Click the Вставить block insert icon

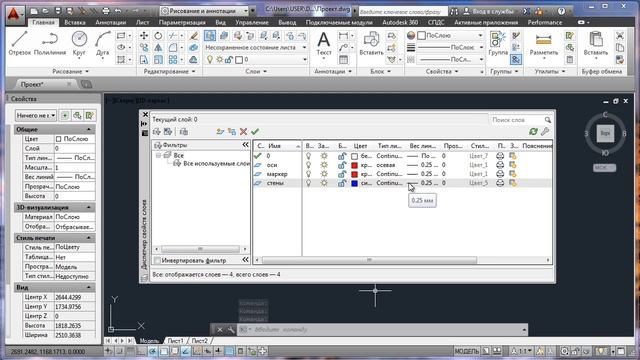[371, 43]
